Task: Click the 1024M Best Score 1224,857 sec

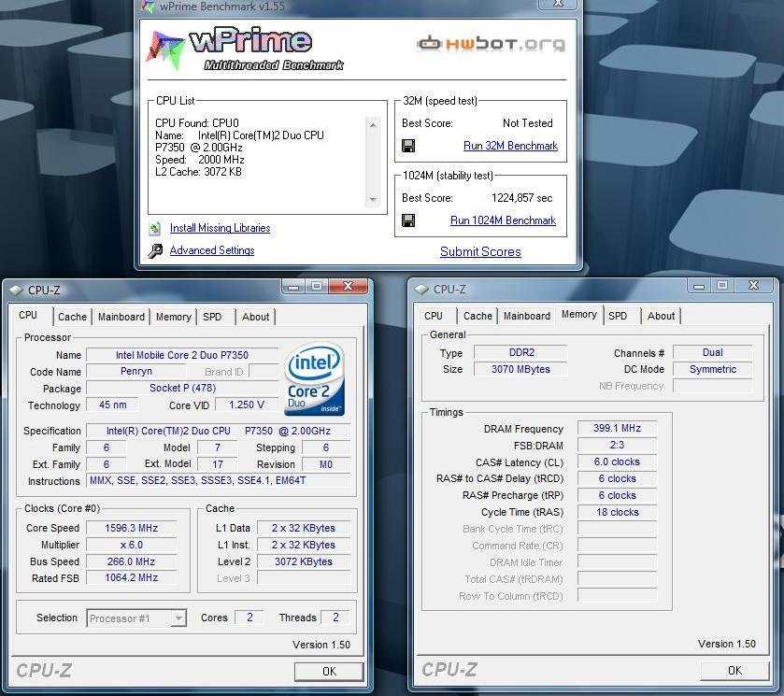Action: (522, 198)
